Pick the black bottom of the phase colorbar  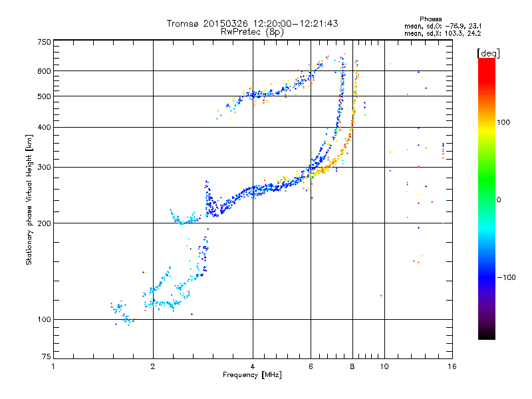487,336
